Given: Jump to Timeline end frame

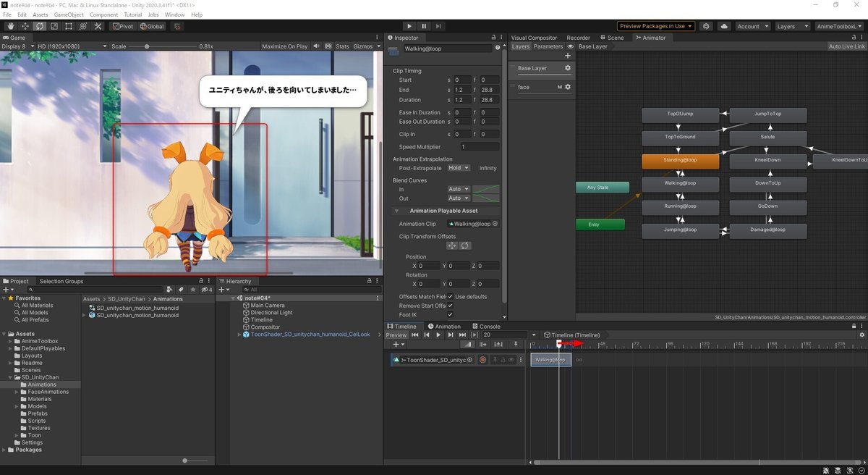Looking at the screenshot, I should (x=463, y=335).
